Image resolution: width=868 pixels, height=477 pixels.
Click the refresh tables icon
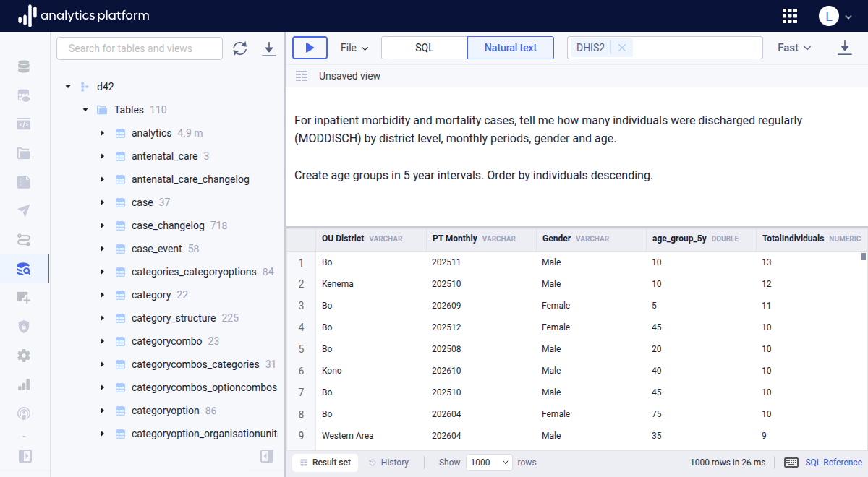pos(240,48)
